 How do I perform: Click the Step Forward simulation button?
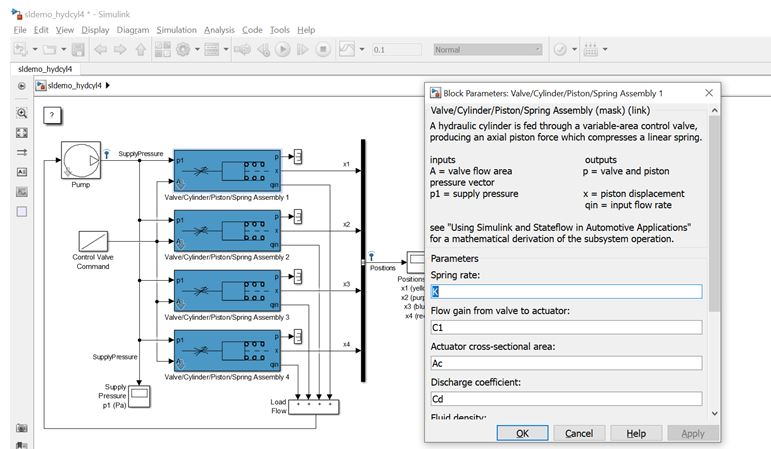point(302,49)
